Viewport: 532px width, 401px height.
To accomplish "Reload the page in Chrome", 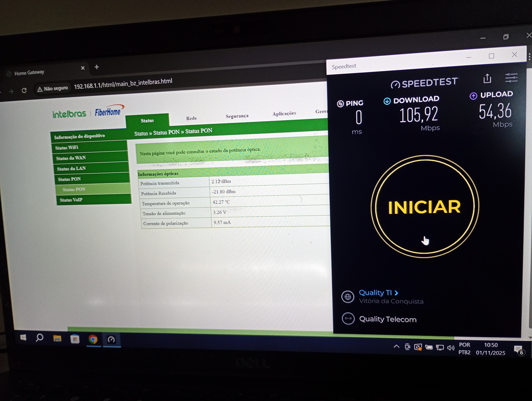I will coord(24,90).
